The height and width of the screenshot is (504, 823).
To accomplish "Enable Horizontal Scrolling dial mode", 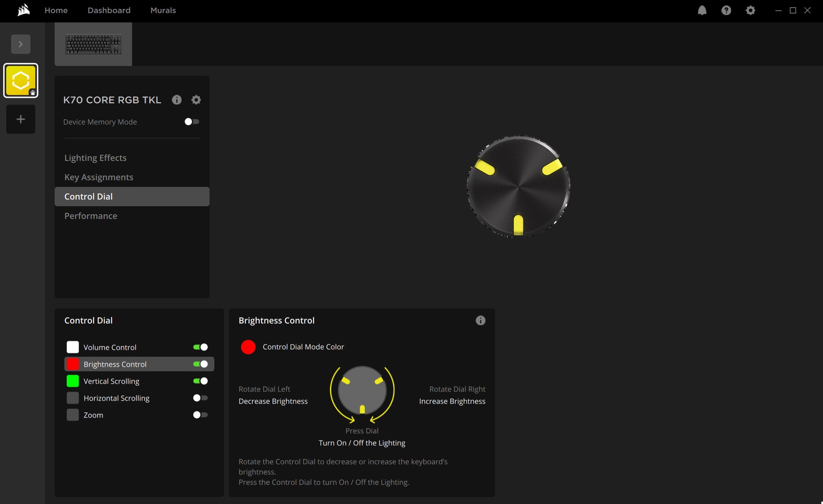I will (x=200, y=398).
